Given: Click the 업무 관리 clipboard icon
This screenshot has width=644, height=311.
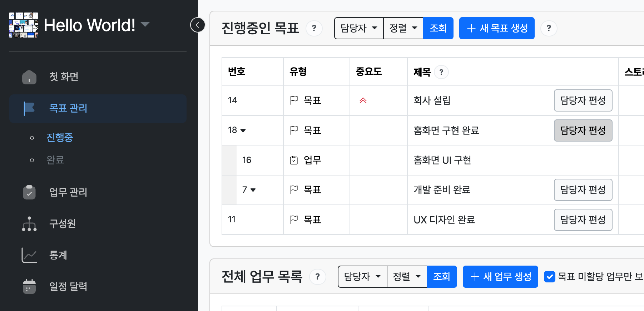Looking at the screenshot, I should tap(29, 192).
